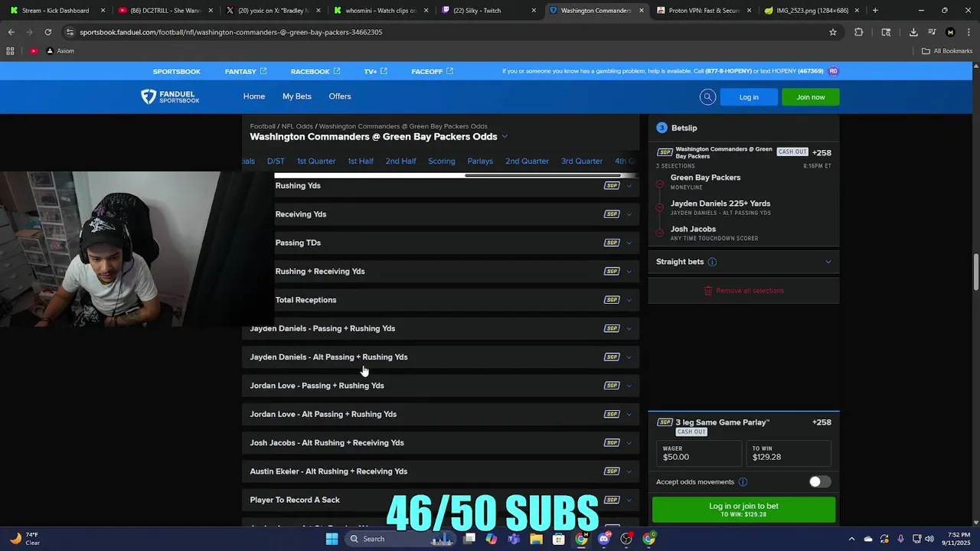Click Log in or join to bet

coord(743,509)
